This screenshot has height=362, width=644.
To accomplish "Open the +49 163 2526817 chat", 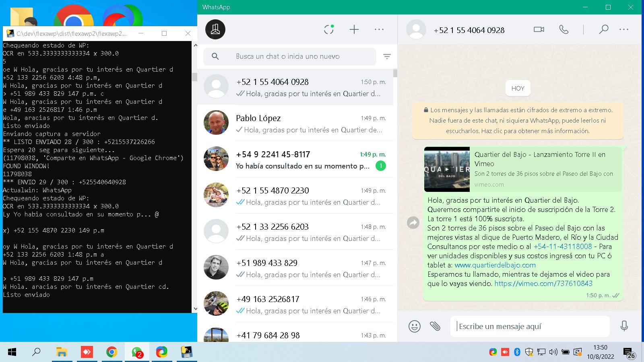I will (x=295, y=304).
